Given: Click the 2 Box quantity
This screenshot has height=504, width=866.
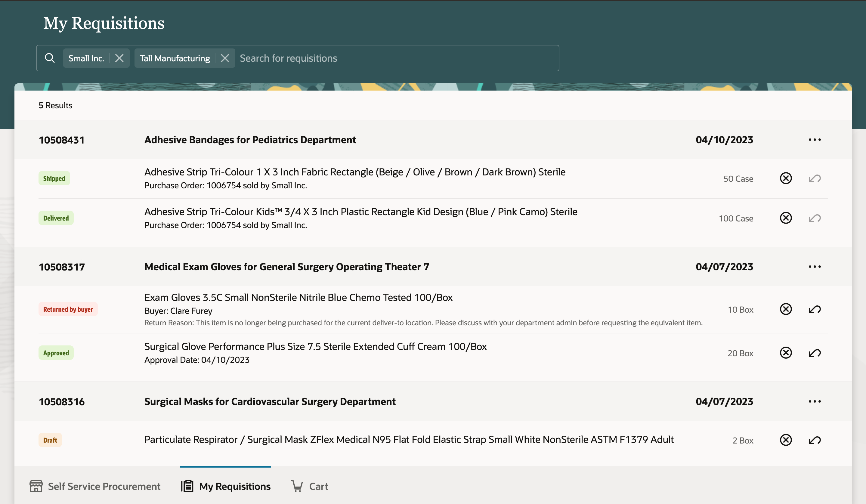Looking at the screenshot, I should 743,441.
